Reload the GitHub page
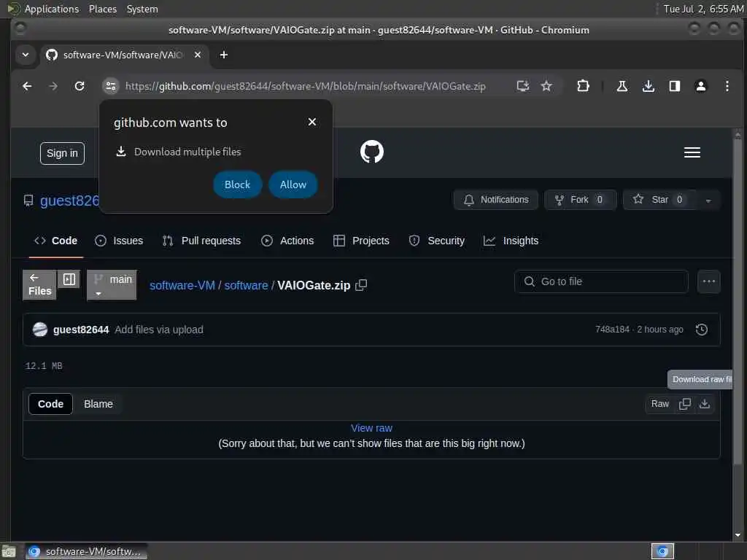747x560 pixels. pos(80,86)
